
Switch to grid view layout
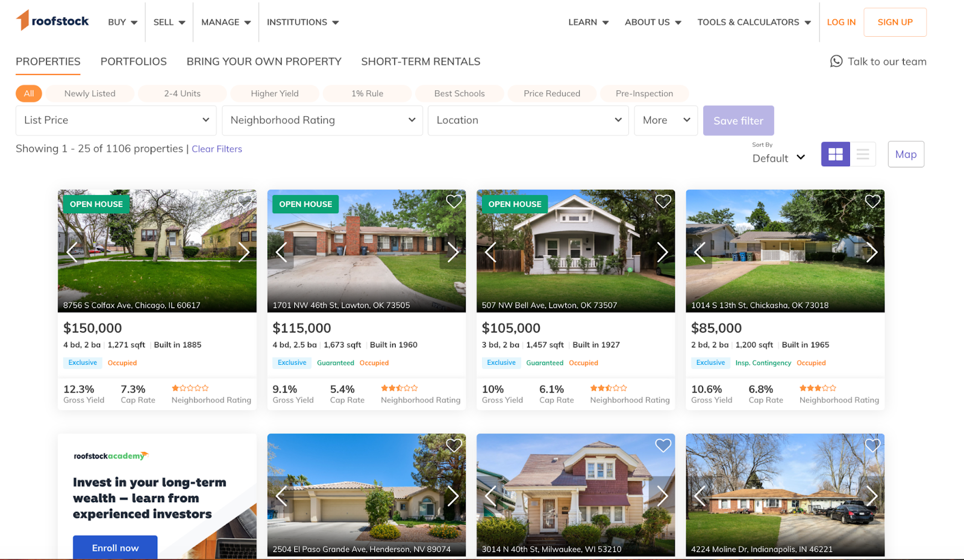point(836,155)
